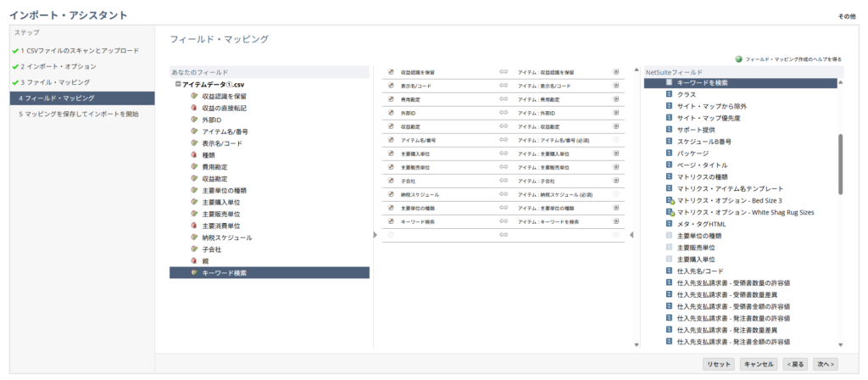The image size is (868, 380).
Task: Click edit pencil on キーワード検索 mapping row
Action: pyautogui.click(x=391, y=221)
